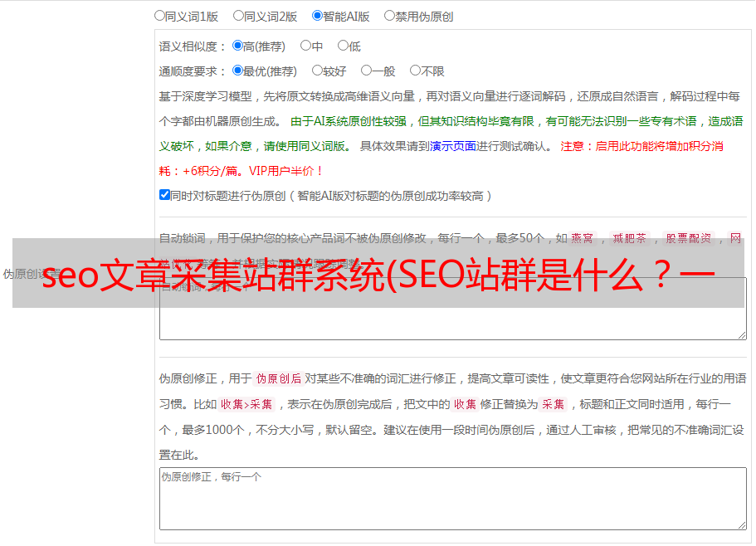Set 语义相似度 to 低
756x546 pixels.
pyautogui.click(x=343, y=46)
